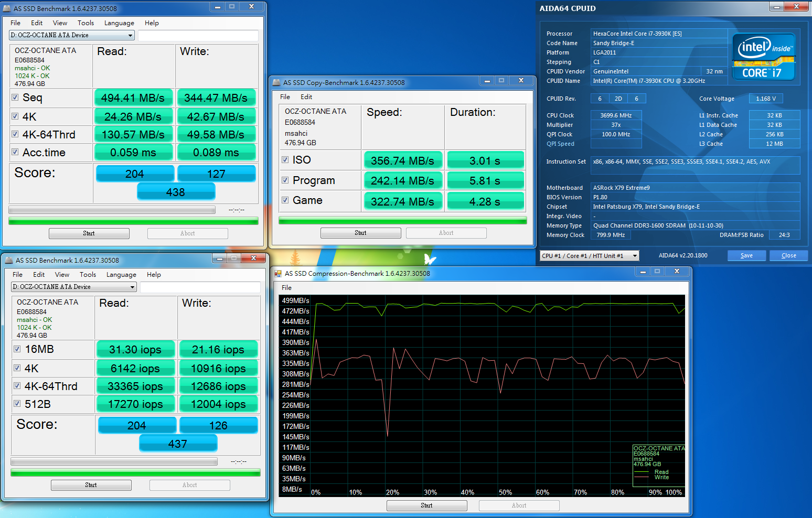Screen dimensions: 812x518
Task: Click Start in Copy-Benchmark window
Action: coord(361,233)
